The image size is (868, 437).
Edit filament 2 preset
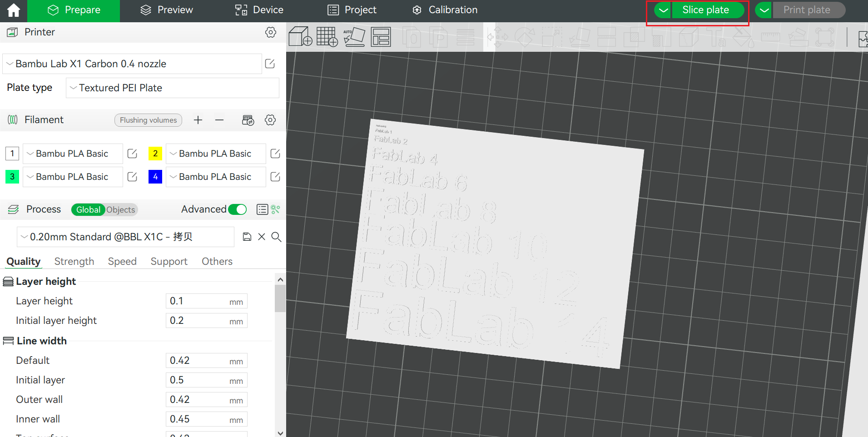pyautogui.click(x=275, y=154)
